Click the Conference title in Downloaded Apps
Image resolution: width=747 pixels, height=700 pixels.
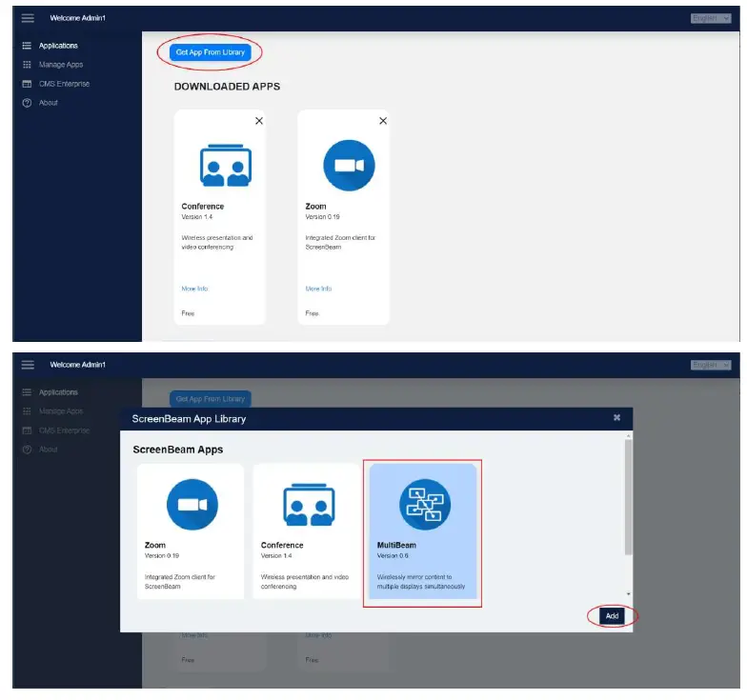(202, 206)
